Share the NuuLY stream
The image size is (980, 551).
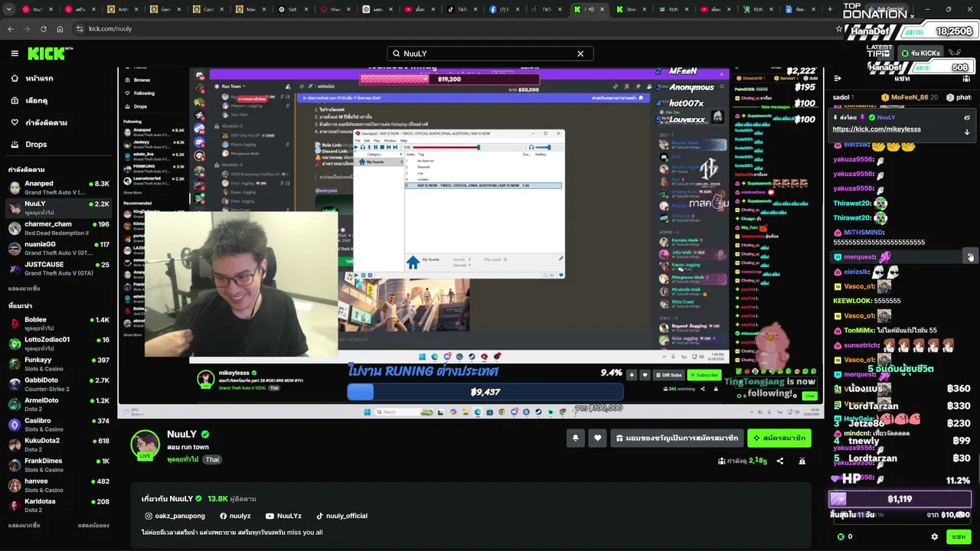780,461
